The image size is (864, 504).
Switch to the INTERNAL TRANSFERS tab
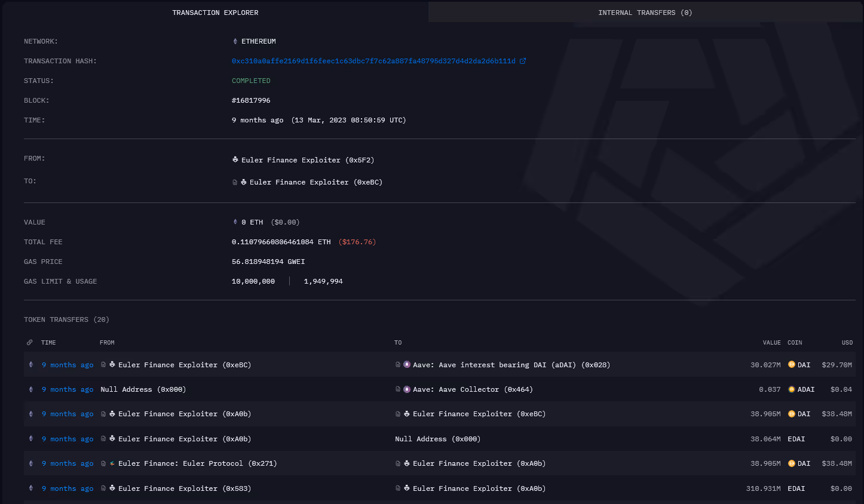[x=645, y=12]
